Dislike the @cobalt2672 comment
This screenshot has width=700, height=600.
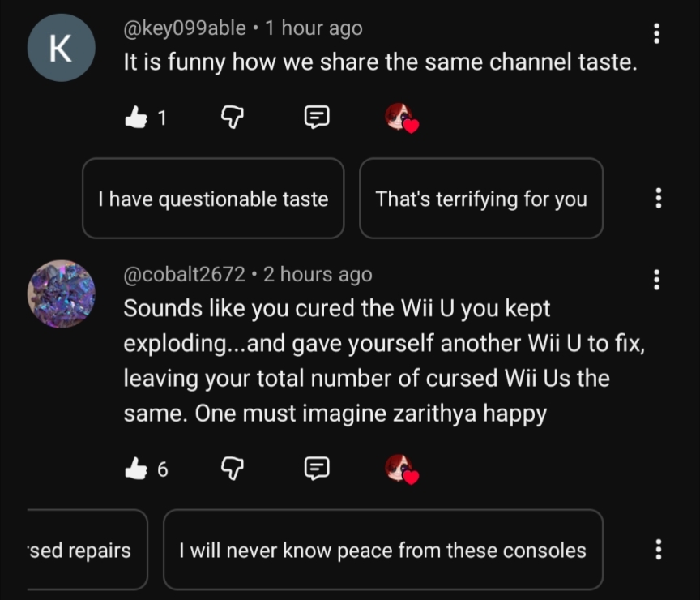click(233, 468)
